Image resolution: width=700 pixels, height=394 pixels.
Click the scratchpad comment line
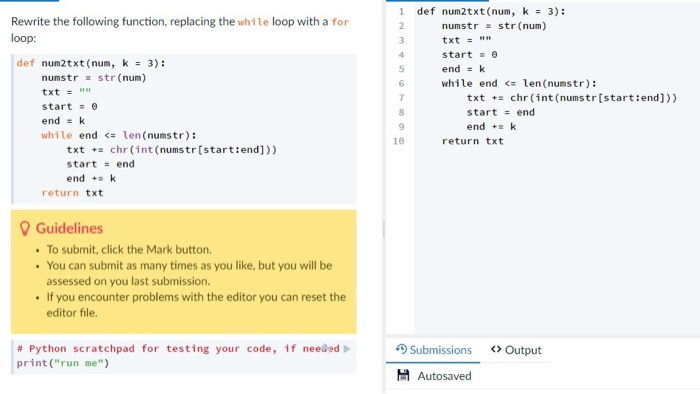coord(178,348)
